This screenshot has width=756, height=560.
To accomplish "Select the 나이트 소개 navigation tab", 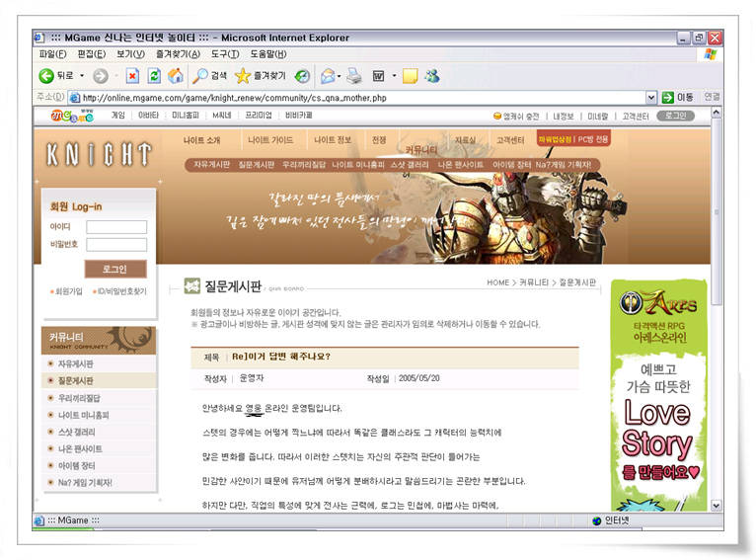I will 201,140.
